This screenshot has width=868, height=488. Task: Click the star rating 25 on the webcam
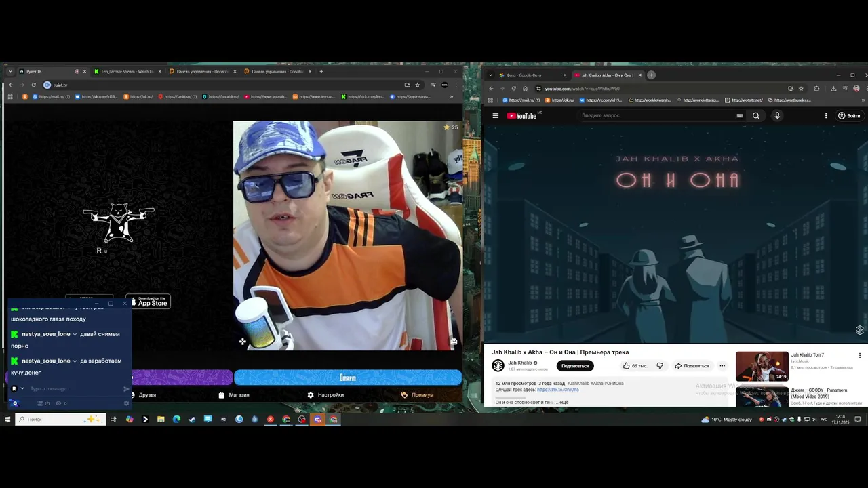[451, 127]
